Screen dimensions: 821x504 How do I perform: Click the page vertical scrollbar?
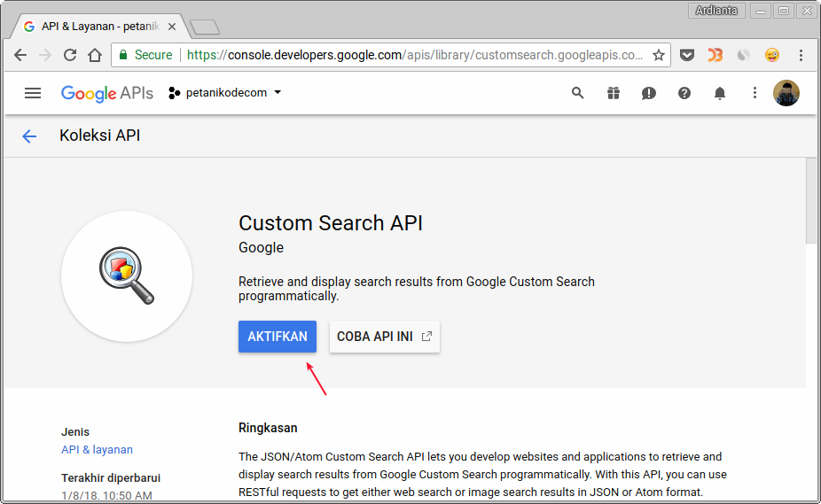811,204
